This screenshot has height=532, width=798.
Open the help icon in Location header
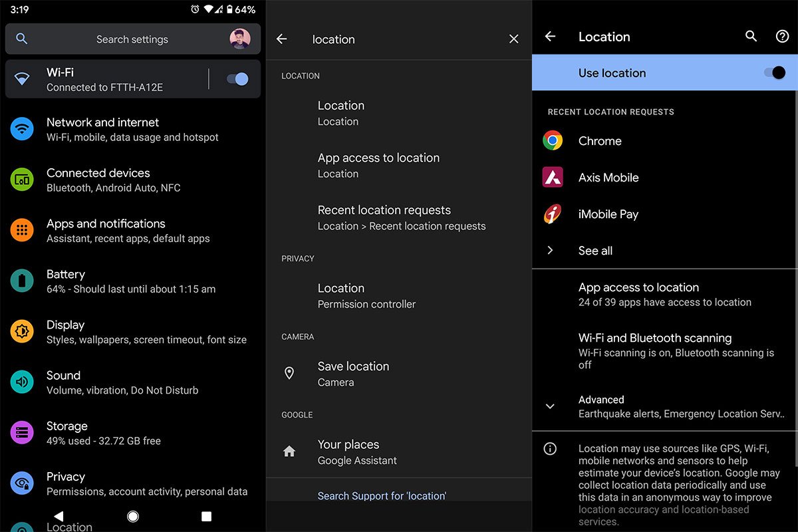782,37
